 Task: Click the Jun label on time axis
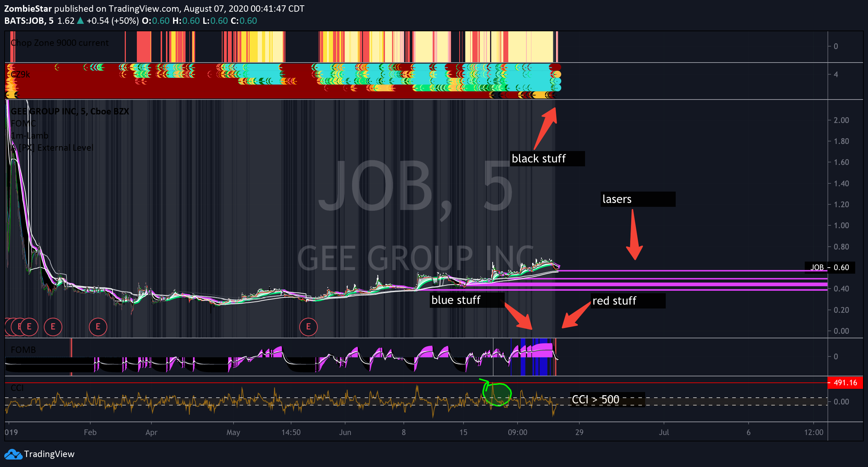(x=345, y=432)
